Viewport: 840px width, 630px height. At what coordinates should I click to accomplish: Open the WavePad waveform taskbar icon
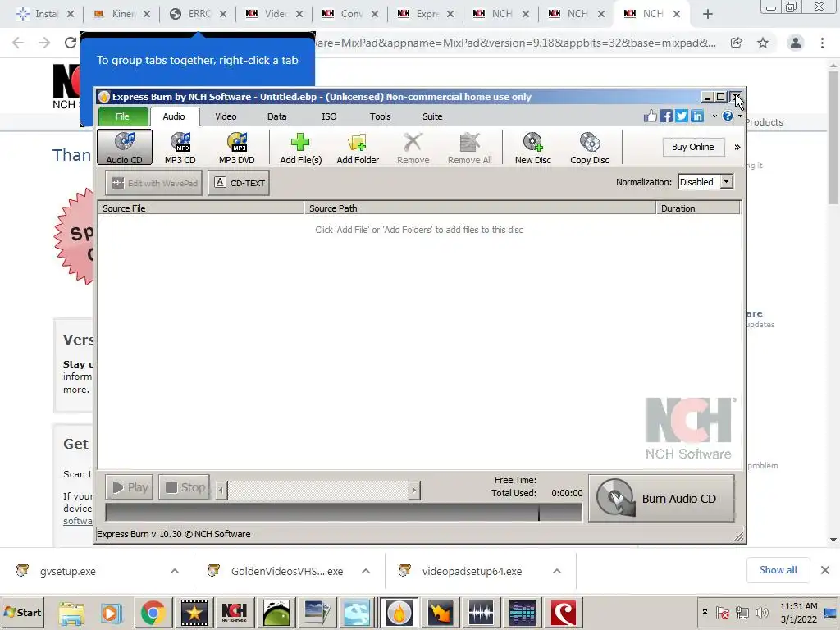(481, 612)
